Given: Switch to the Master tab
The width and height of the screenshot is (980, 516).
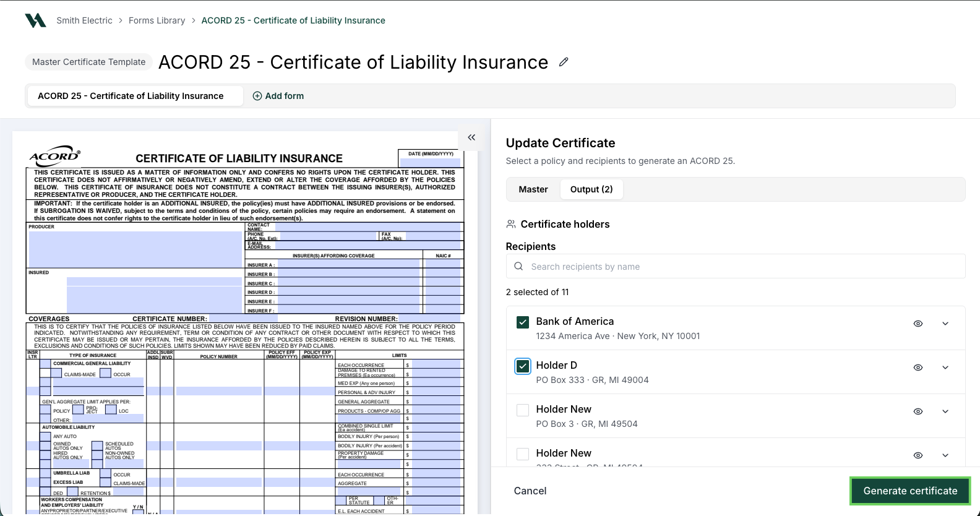Looking at the screenshot, I should [x=533, y=189].
